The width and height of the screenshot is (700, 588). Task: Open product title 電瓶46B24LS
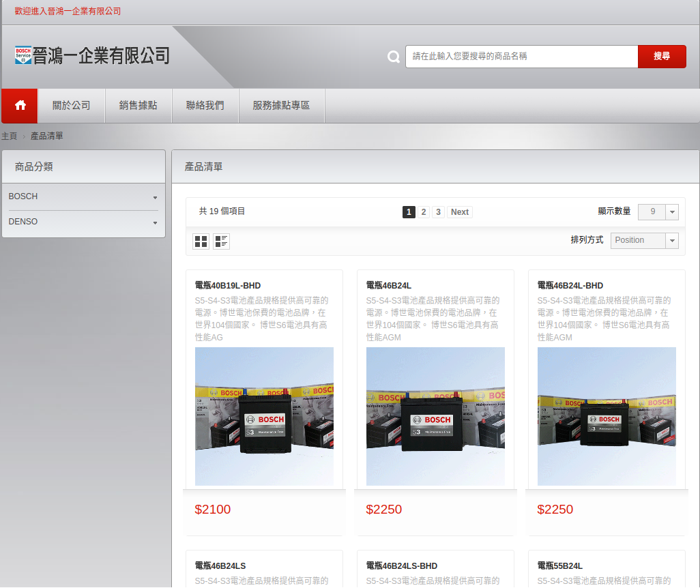coord(220,566)
